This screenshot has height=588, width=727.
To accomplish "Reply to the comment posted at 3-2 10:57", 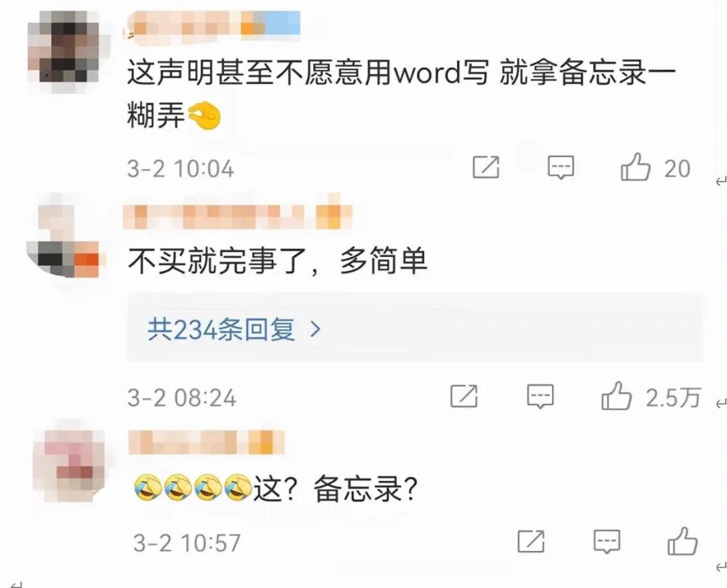I will (607, 542).
